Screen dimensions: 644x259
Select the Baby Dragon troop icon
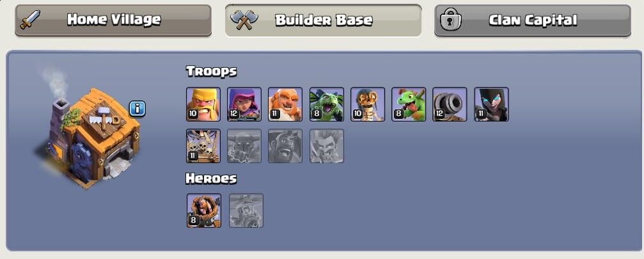[409, 104]
